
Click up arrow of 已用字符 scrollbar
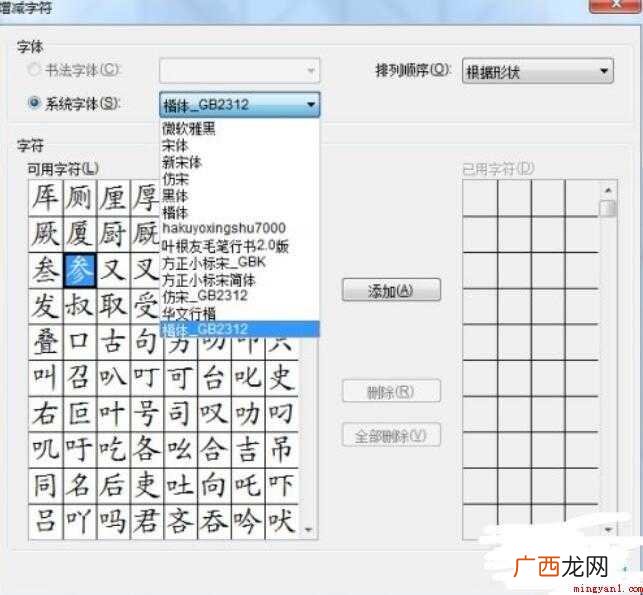pyautogui.click(x=609, y=190)
